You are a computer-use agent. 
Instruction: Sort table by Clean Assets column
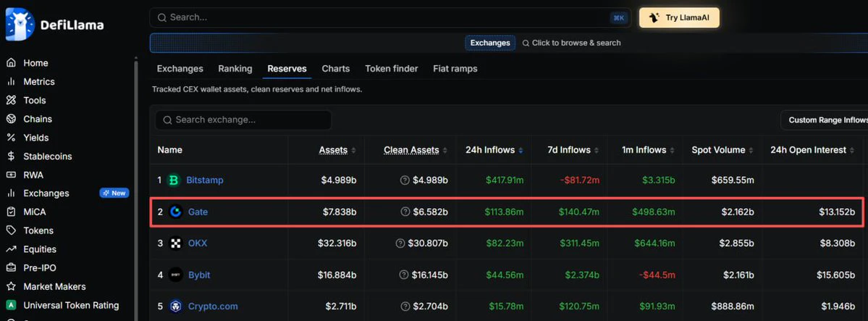[416, 150]
